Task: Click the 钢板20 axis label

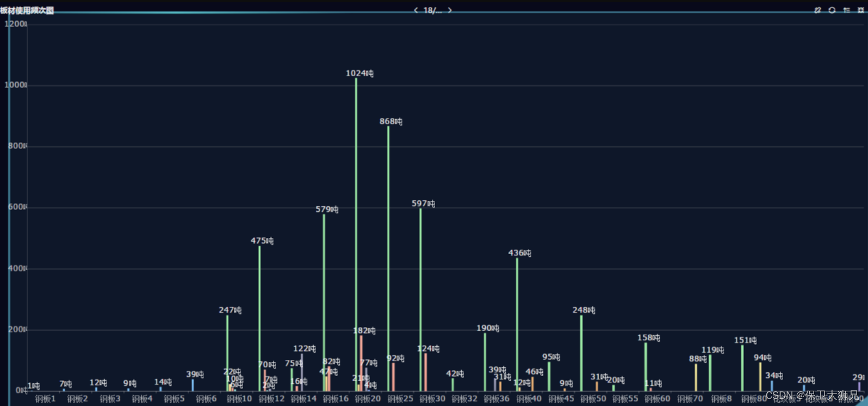Action: 368,399
